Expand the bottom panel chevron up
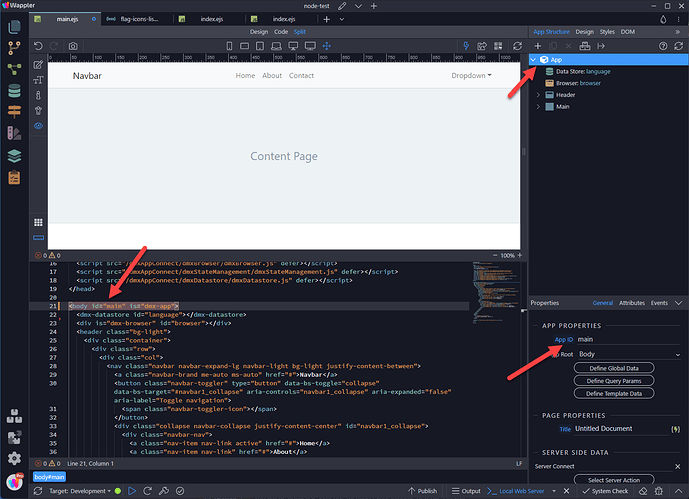689x499 pixels. 678,491
